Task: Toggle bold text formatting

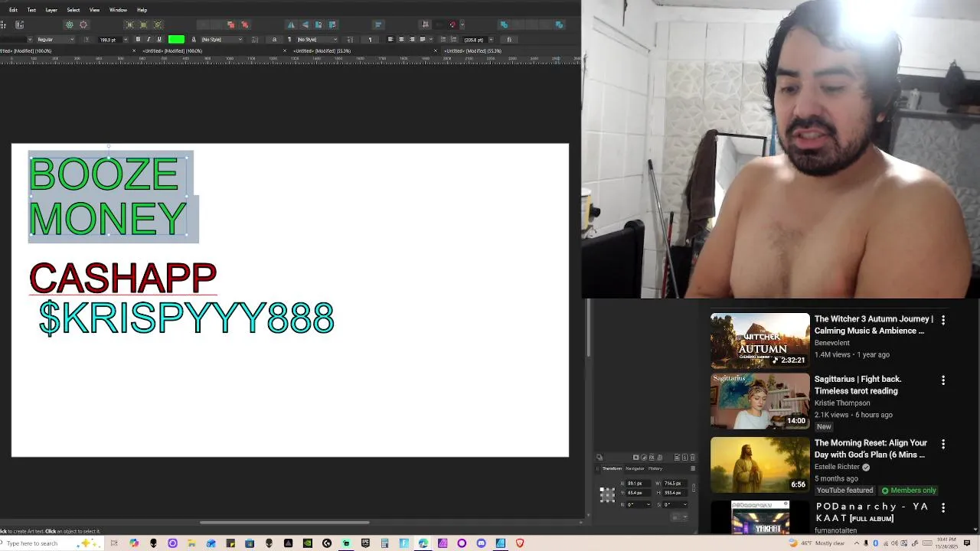Action: tap(138, 39)
